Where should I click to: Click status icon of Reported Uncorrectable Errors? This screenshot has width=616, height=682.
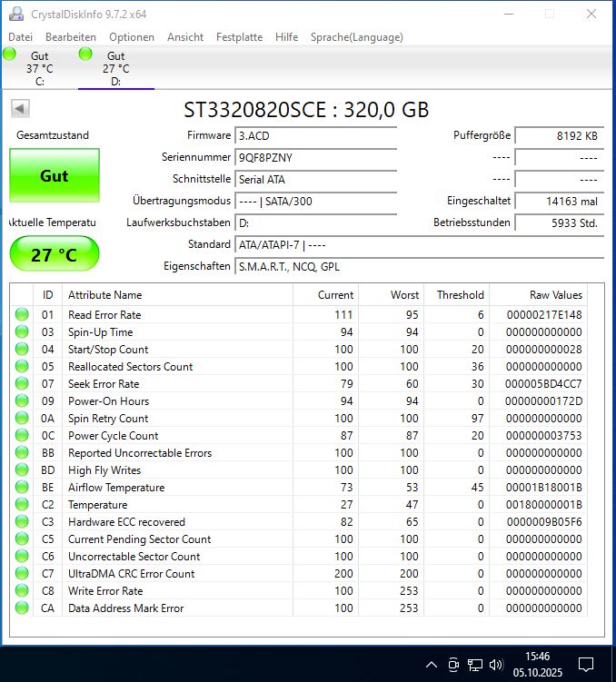tap(22, 452)
